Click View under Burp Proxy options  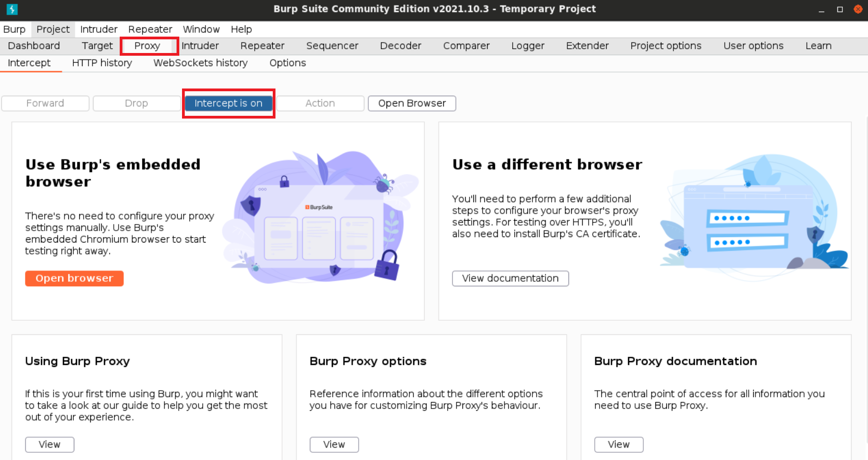pos(335,445)
